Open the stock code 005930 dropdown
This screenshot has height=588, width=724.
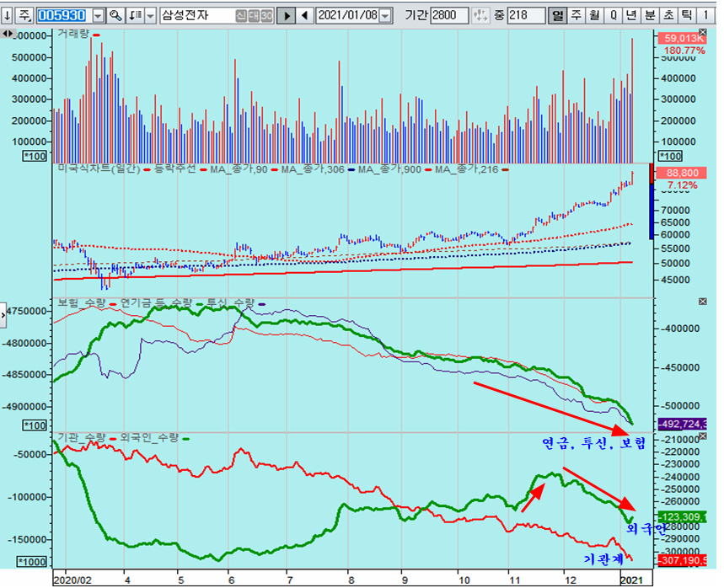coord(98,16)
